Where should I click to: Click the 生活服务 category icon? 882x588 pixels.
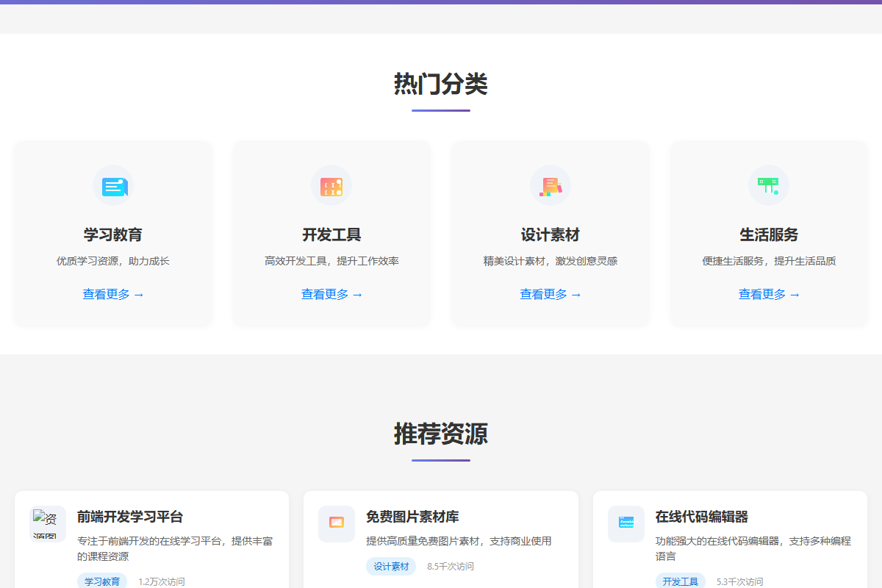(x=769, y=184)
